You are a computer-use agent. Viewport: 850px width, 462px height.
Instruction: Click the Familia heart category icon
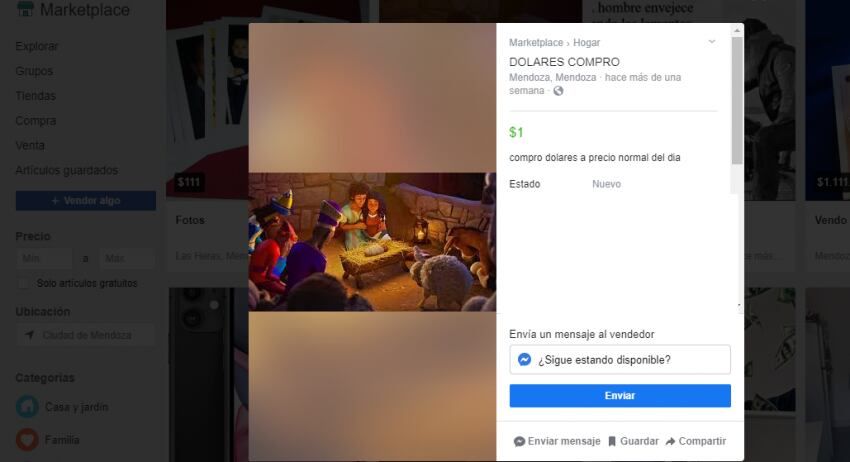pos(27,439)
